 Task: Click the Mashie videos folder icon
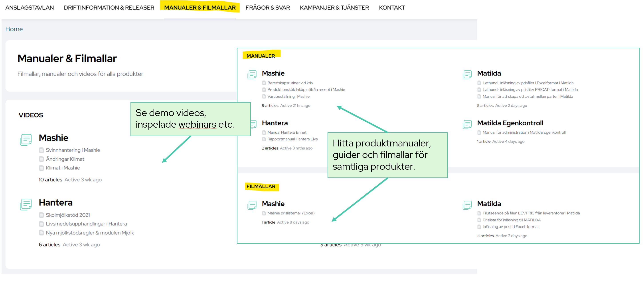[x=26, y=140]
